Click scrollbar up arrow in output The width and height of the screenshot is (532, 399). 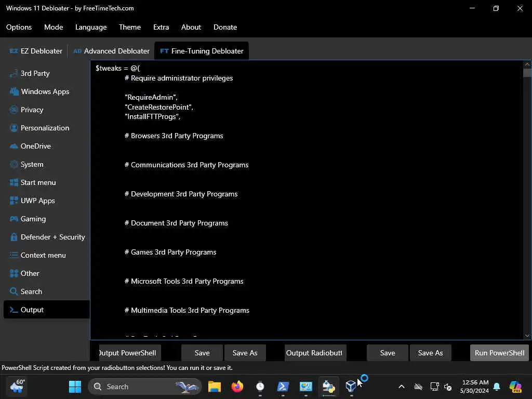(527, 64)
